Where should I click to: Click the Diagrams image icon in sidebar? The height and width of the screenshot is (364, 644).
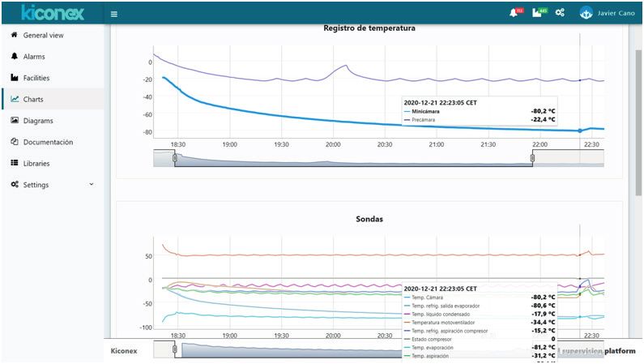[15, 121]
